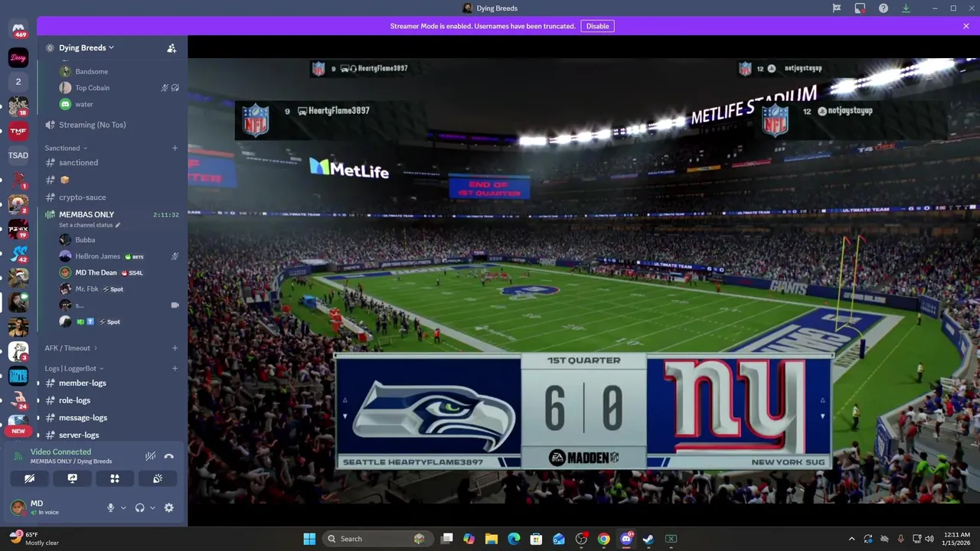This screenshot has height=551, width=980.
Task: Open the TMF server icon
Action: coord(18,131)
